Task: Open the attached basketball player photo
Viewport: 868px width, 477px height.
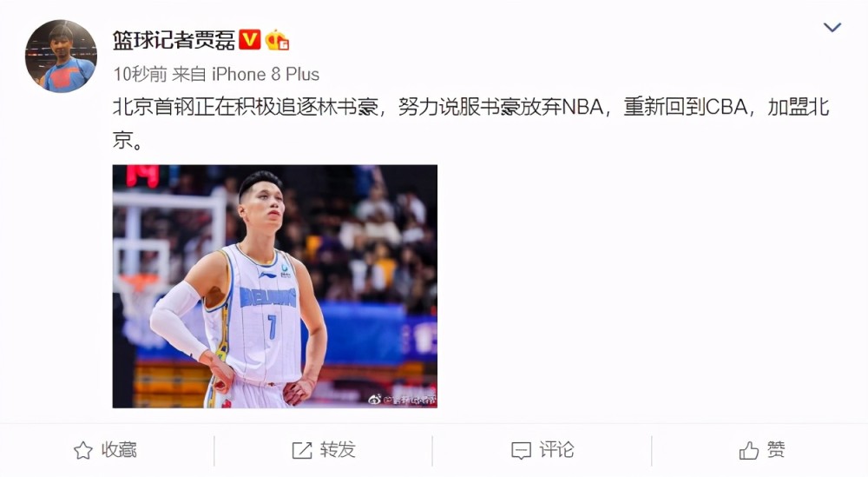Action: coord(274,287)
